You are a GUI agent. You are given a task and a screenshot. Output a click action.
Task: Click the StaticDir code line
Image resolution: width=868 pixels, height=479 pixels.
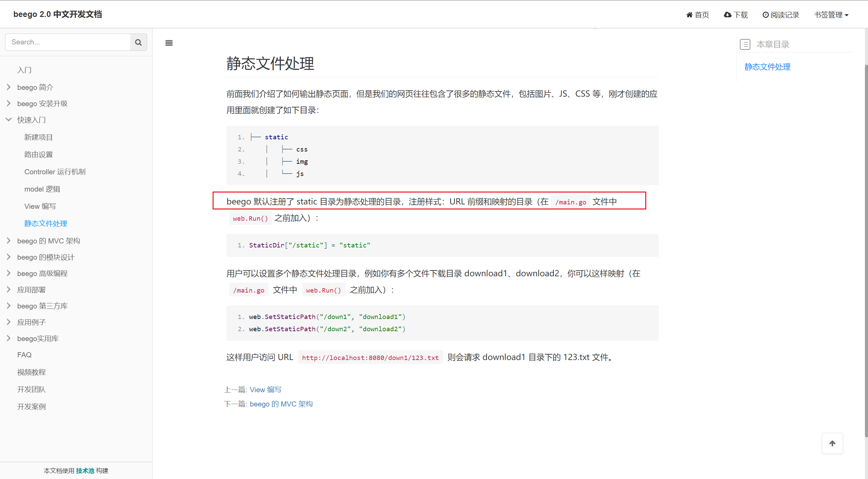click(310, 245)
